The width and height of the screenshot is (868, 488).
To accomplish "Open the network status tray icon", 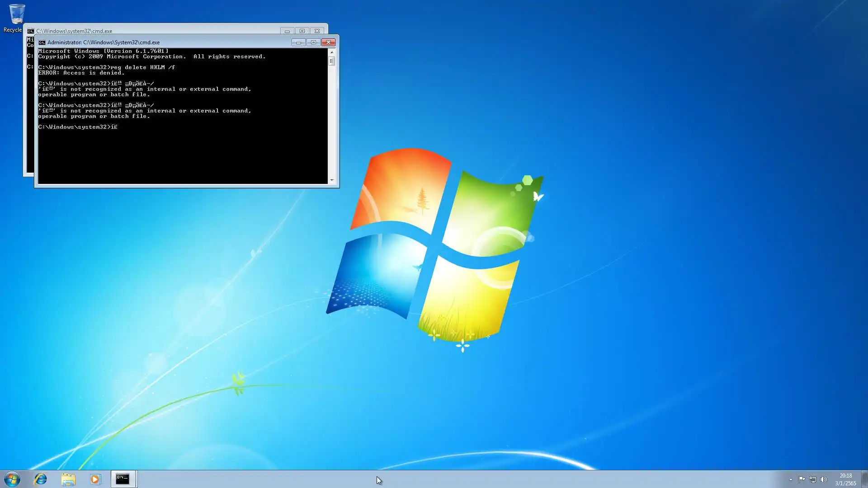I will [812, 479].
